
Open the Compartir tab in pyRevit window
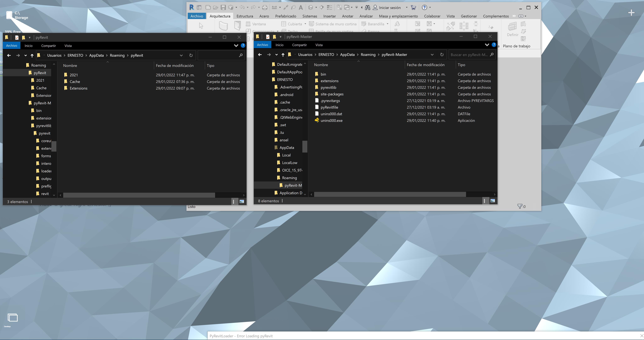[x=48, y=45]
